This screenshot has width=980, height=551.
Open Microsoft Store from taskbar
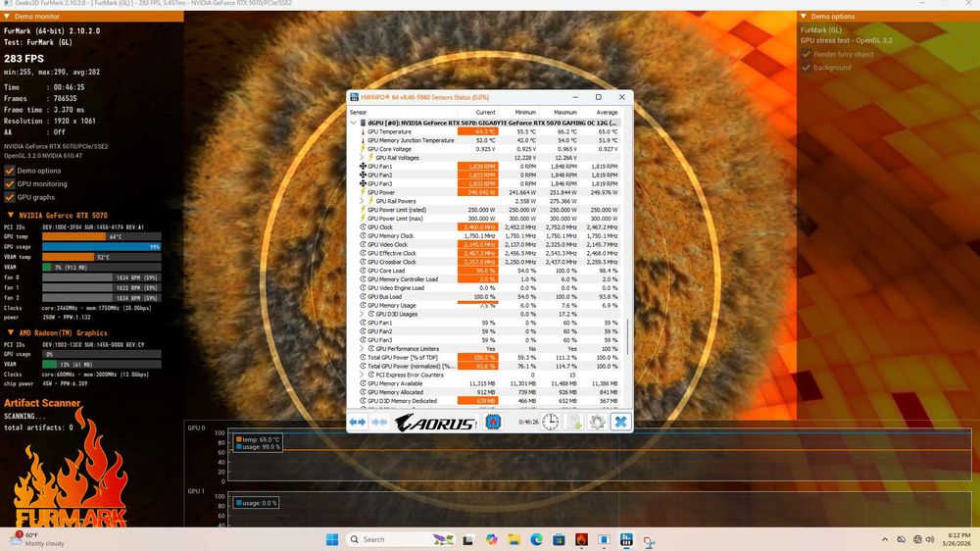tap(559, 539)
